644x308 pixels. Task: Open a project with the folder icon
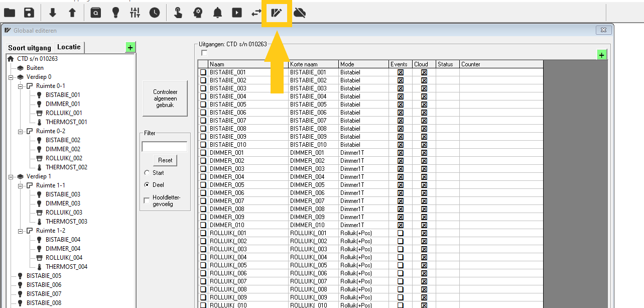pyautogui.click(x=10, y=13)
